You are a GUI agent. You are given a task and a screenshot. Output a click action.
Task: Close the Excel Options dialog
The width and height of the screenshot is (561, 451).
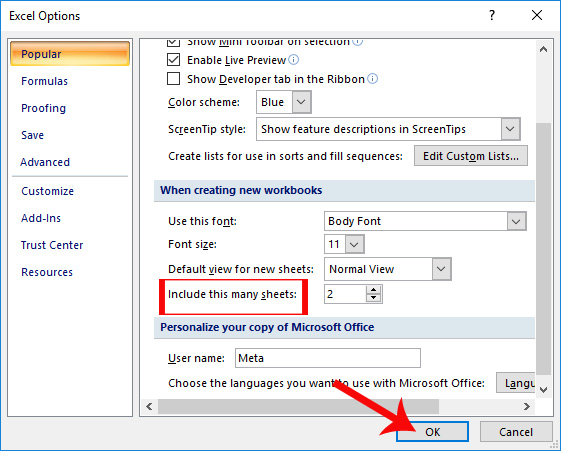click(537, 15)
